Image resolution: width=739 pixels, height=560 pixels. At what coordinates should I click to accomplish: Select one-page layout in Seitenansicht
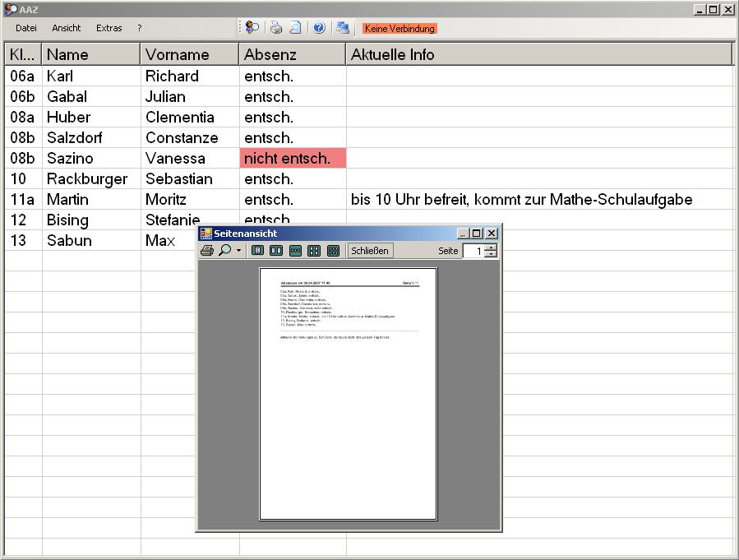(x=258, y=251)
